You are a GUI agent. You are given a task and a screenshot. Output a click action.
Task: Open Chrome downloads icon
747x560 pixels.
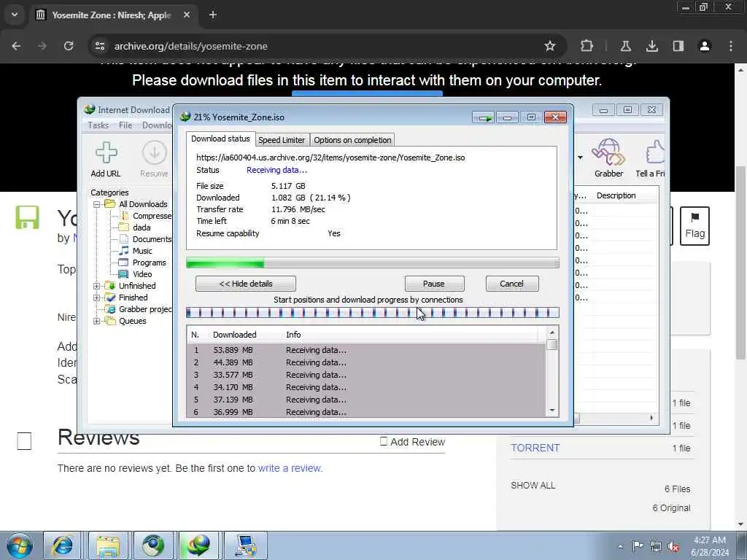tap(651, 46)
